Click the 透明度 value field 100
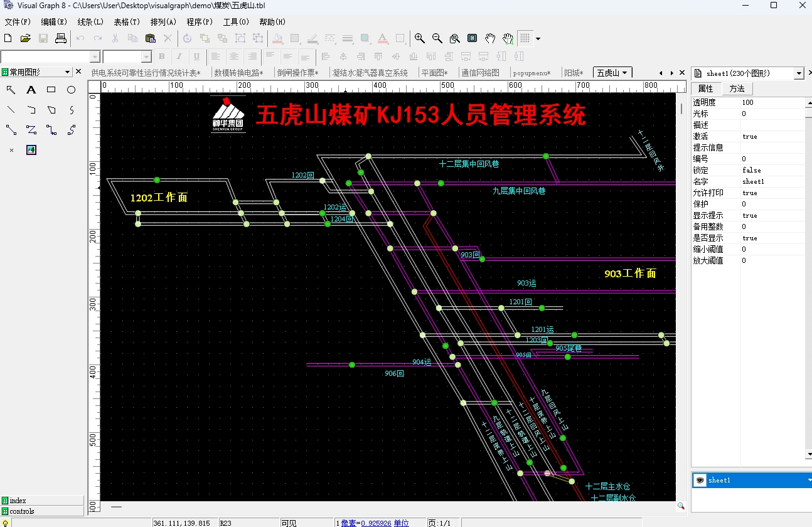This screenshot has height=527, width=812. (772, 102)
